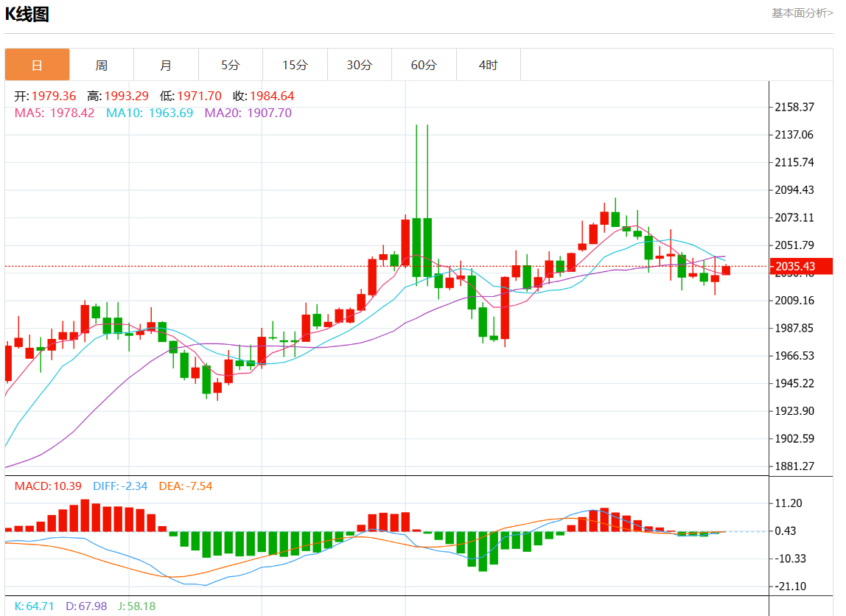The height and width of the screenshot is (616, 846).
Task: Click the MACD: 10.39 indicator label
Action: point(48,486)
